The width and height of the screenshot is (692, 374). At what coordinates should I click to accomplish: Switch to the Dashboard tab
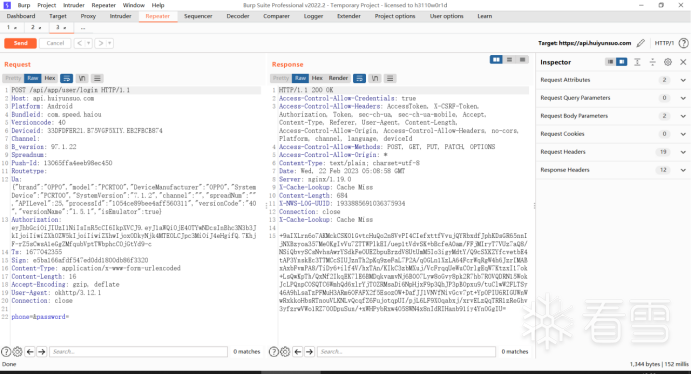21,16
